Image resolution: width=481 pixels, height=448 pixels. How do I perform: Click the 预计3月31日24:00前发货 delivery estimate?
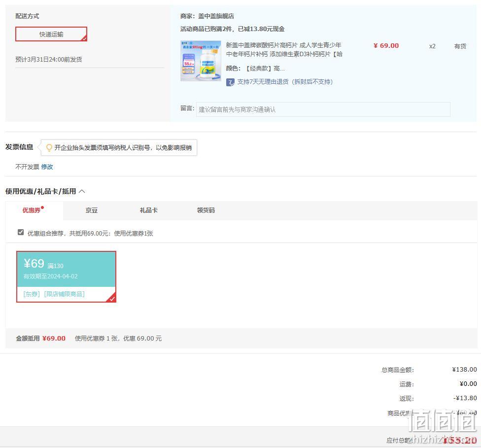[x=49, y=60]
